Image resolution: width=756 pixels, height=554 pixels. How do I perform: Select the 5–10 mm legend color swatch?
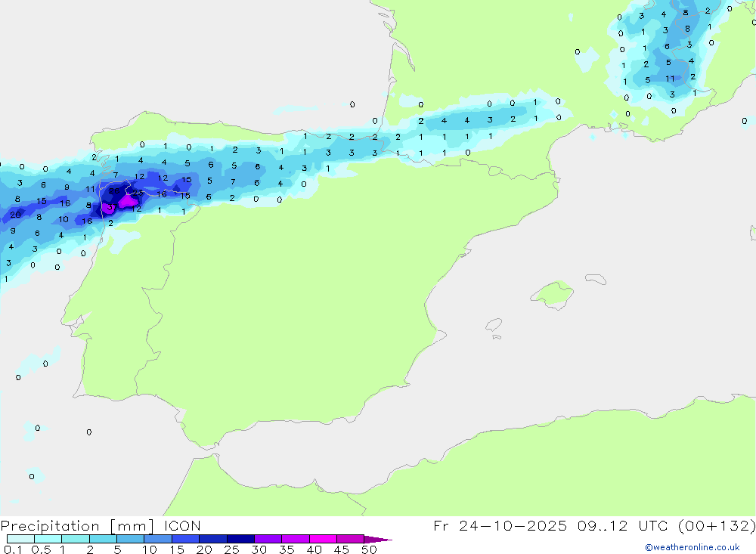pos(130,539)
